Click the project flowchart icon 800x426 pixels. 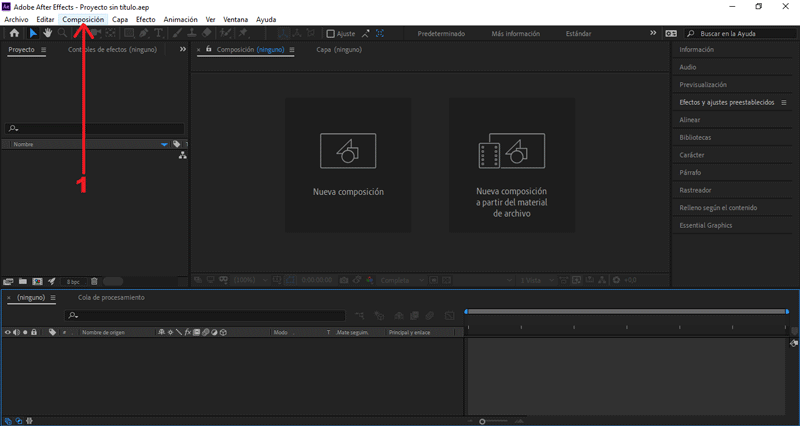click(x=182, y=155)
